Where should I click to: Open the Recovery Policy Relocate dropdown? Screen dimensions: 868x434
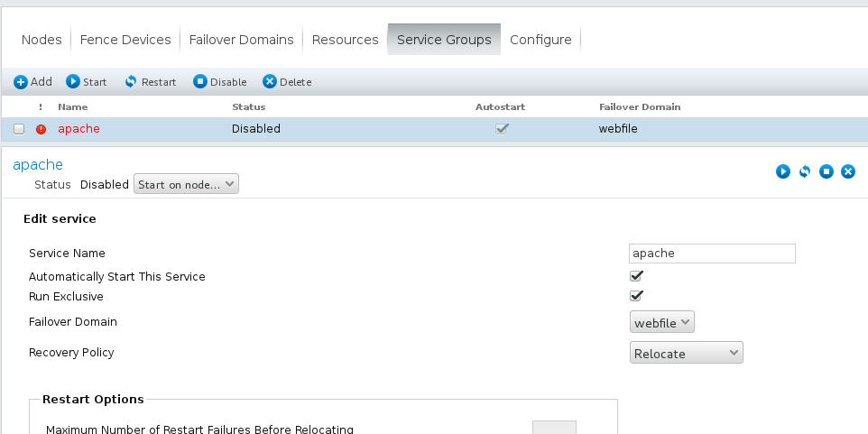tap(687, 353)
